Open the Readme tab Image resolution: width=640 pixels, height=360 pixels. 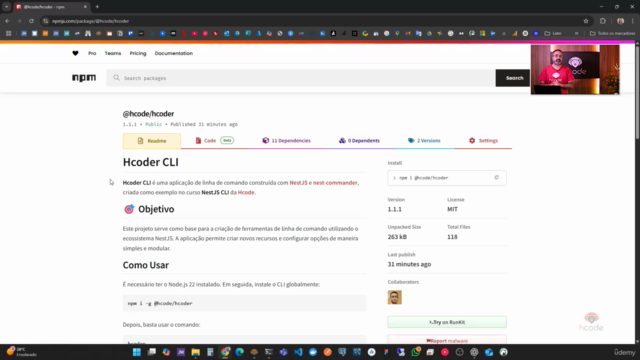[152, 141]
